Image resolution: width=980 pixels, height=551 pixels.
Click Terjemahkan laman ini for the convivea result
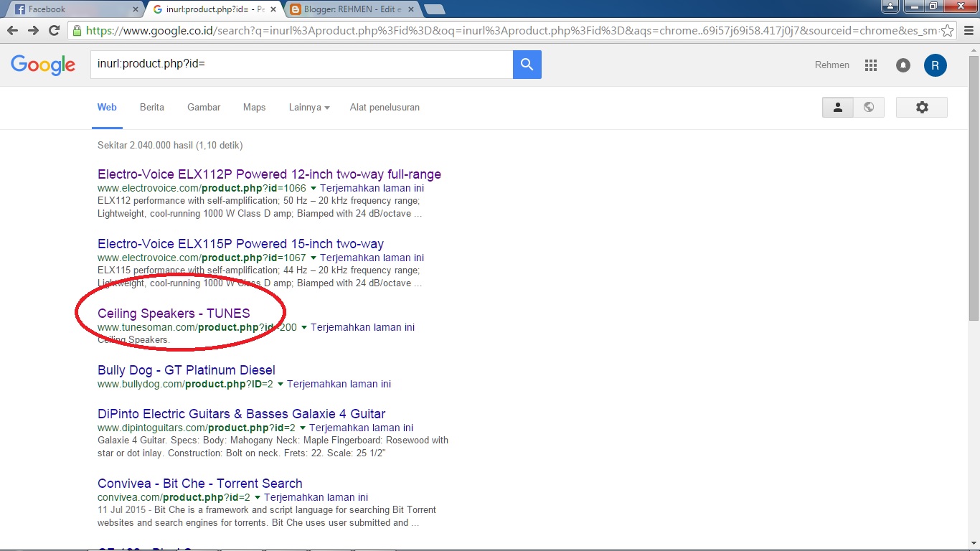(x=316, y=498)
